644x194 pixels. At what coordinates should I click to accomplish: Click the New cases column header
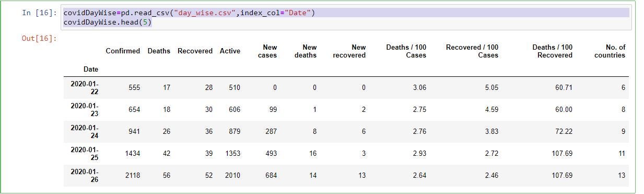tap(267, 51)
